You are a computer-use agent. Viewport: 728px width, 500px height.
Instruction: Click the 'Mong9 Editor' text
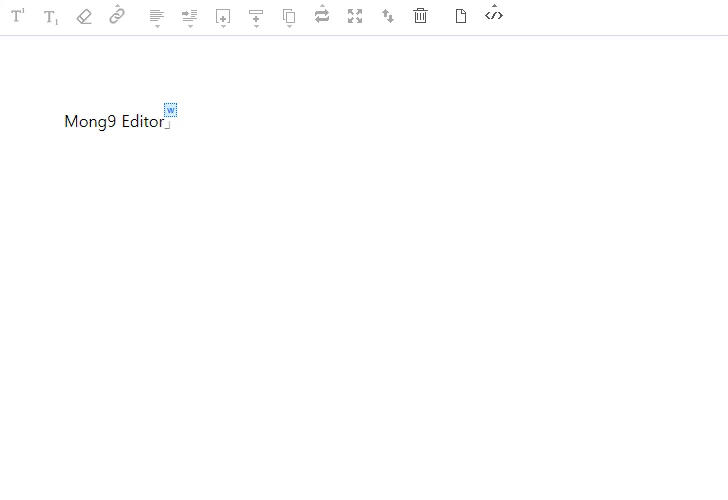point(113,122)
